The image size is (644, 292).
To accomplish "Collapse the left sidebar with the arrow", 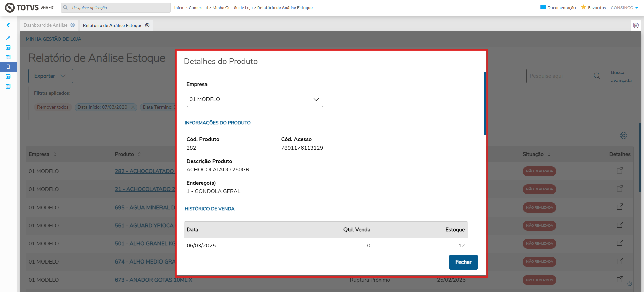I will pos(8,25).
